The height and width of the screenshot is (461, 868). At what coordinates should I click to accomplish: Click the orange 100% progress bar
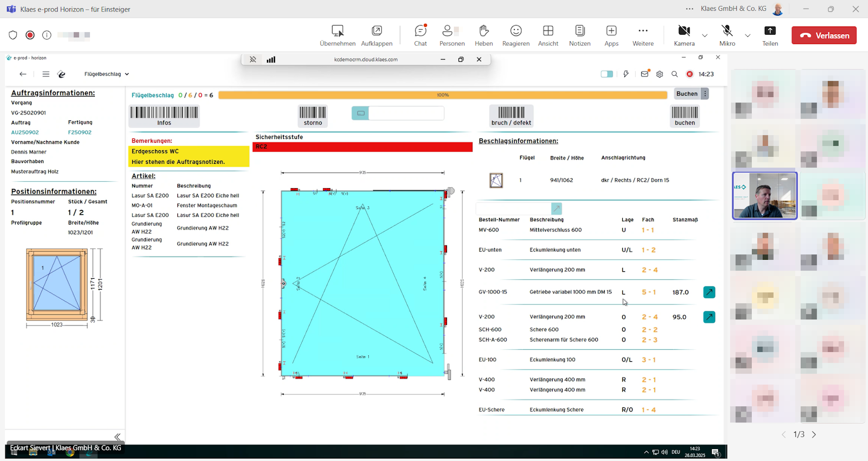(x=443, y=95)
